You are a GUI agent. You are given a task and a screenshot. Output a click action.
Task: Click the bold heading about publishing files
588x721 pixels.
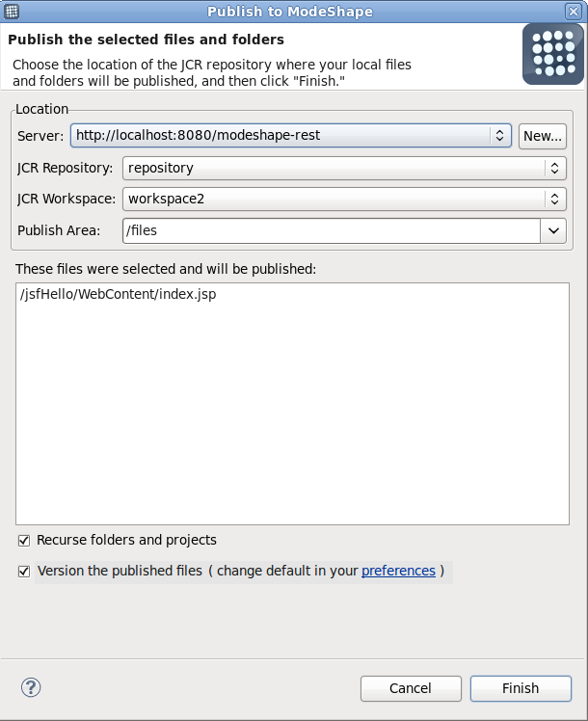(147, 40)
